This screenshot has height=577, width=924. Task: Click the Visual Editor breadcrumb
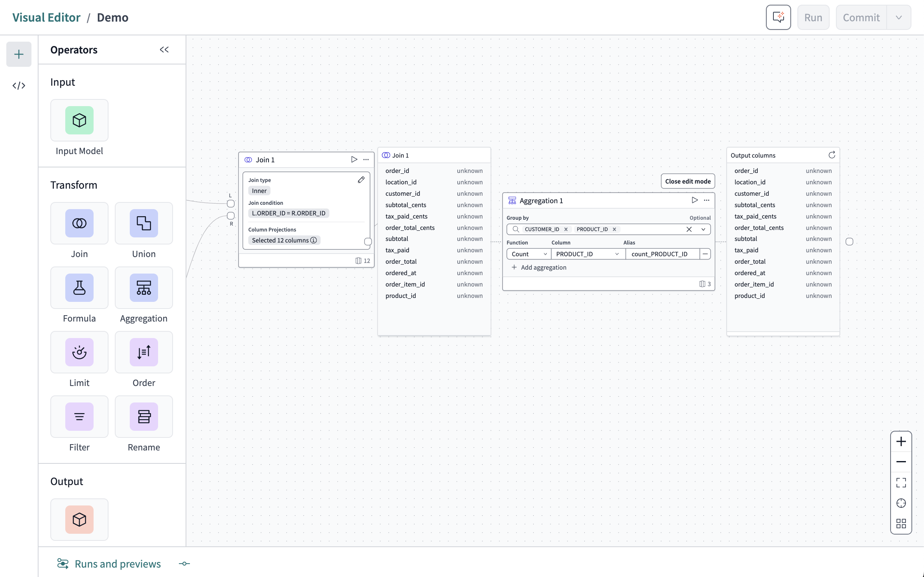tap(46, 17)
